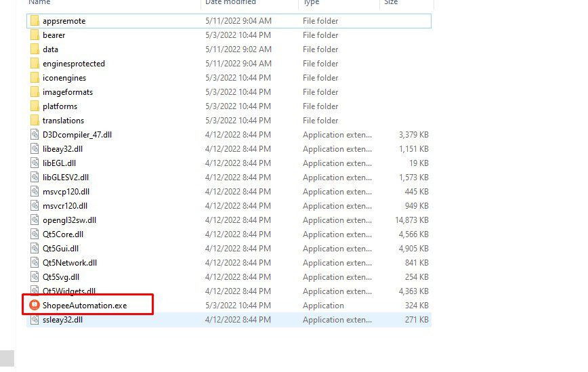The image size is (588, 372).
Task: Select the data folder name
Action: tap(50, 49)
